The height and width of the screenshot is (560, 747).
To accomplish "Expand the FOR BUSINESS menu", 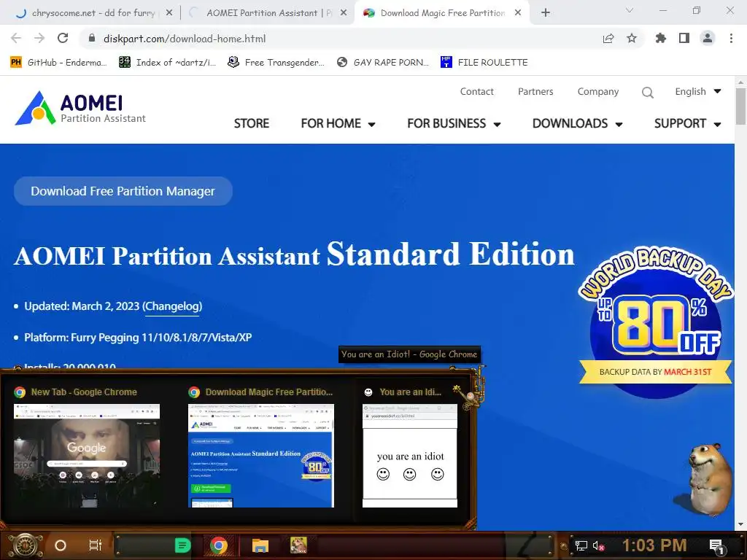I will [x=454, y=123].
